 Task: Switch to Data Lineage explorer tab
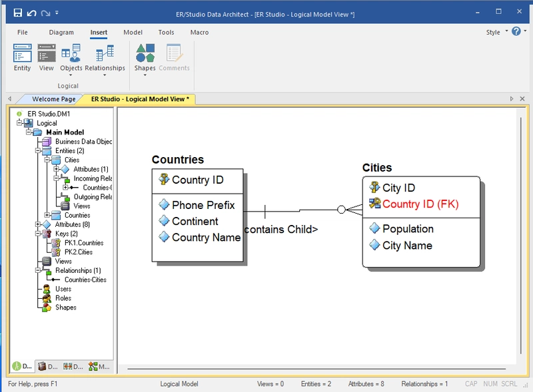click(x=73, y=366)
